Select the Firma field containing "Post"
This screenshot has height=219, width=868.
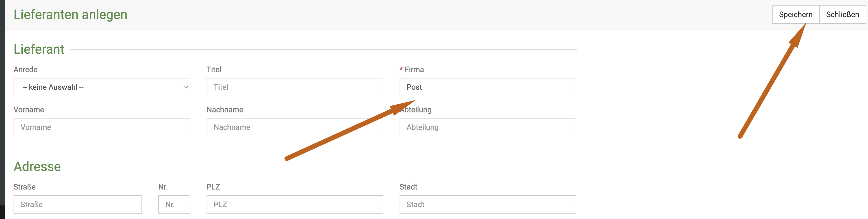click(488, 87)
